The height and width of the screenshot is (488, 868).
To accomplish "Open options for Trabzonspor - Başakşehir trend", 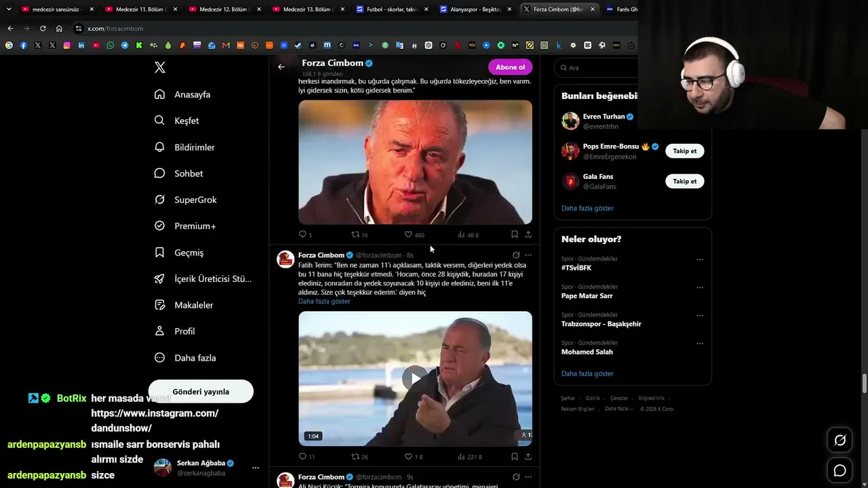I will click(x=700, y=316).
